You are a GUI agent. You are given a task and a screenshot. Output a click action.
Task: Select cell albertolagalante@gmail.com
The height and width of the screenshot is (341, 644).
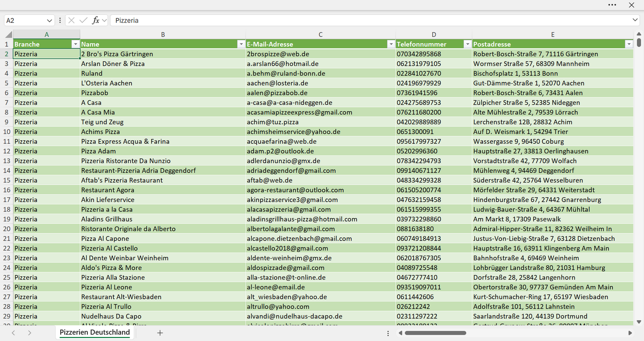click(320, 229)
